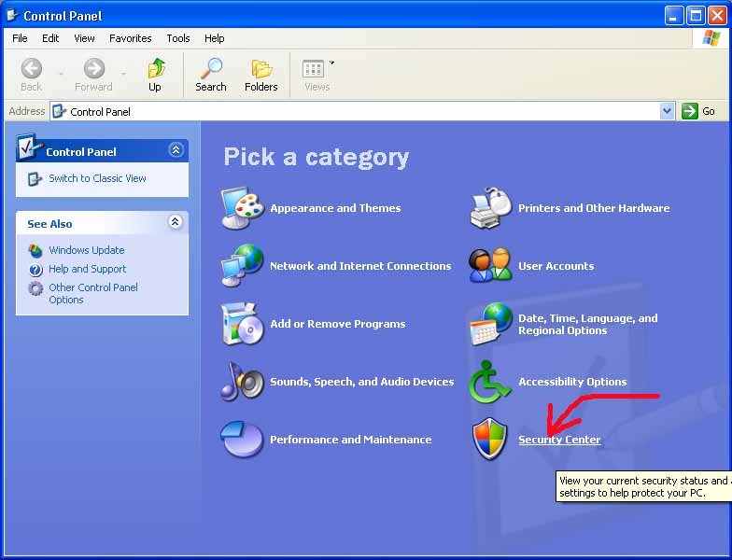Click the Printers and Other Hardware icon
Image resolution: width=732 pixels, height=560 pixels.
coord(491,207)
